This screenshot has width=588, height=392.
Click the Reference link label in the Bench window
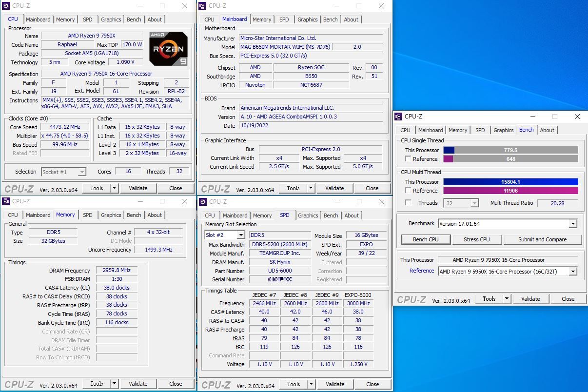[422, 271]
